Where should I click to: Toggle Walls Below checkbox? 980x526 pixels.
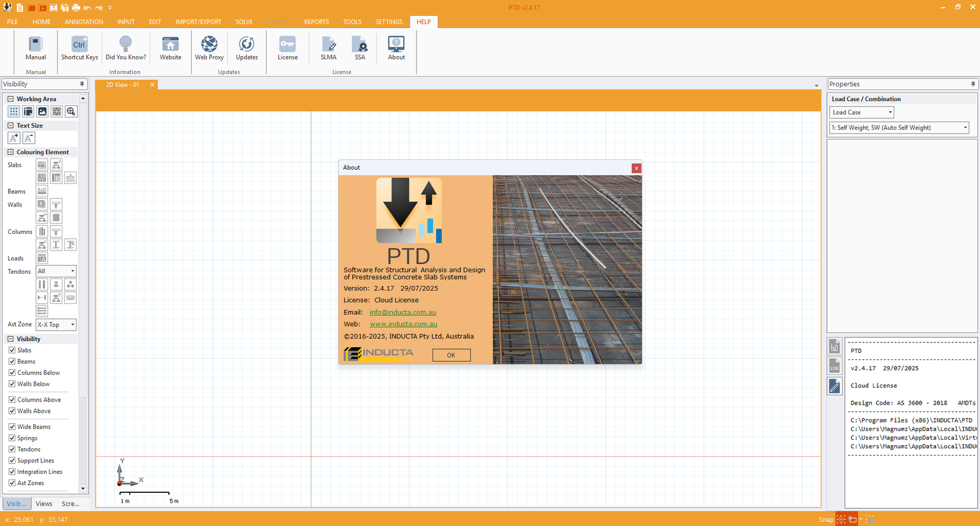pyautogui.click(x=12, y=384)
